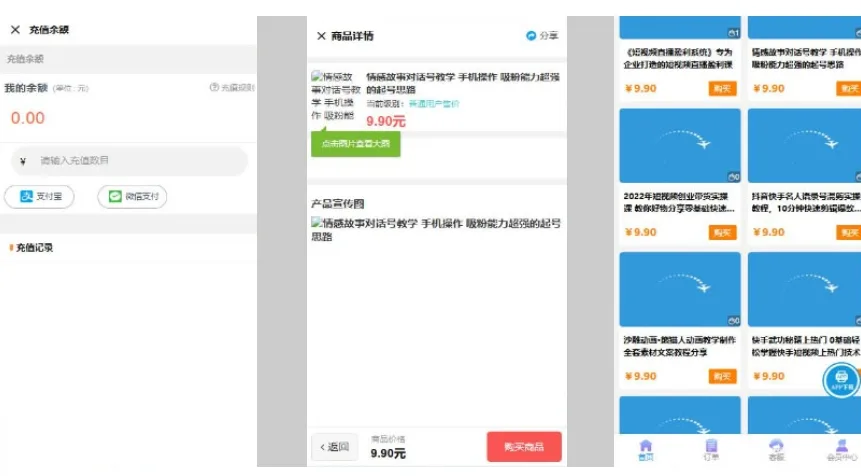Close the 商品详情 product detail page
Screen dimensions: 861x476
point(321,36)
